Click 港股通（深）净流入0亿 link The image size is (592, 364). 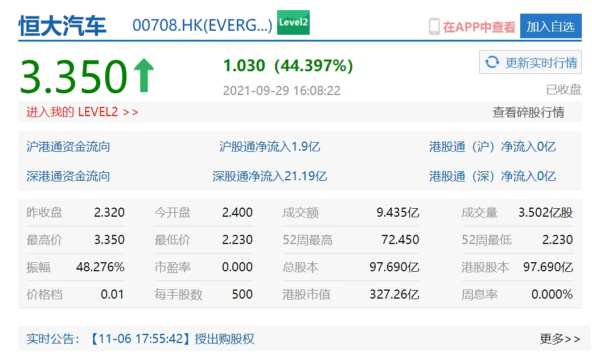click(x=492, y=176)
